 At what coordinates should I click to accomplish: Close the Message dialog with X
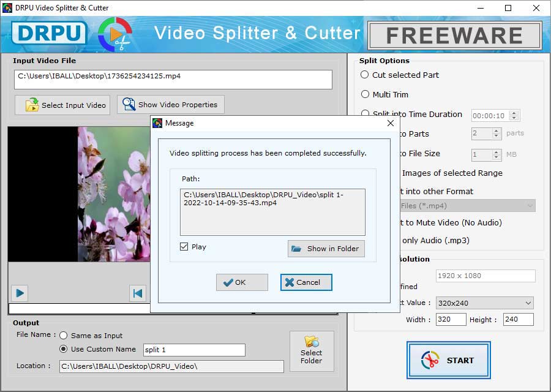pyautogui.click(x=391, y=123)
